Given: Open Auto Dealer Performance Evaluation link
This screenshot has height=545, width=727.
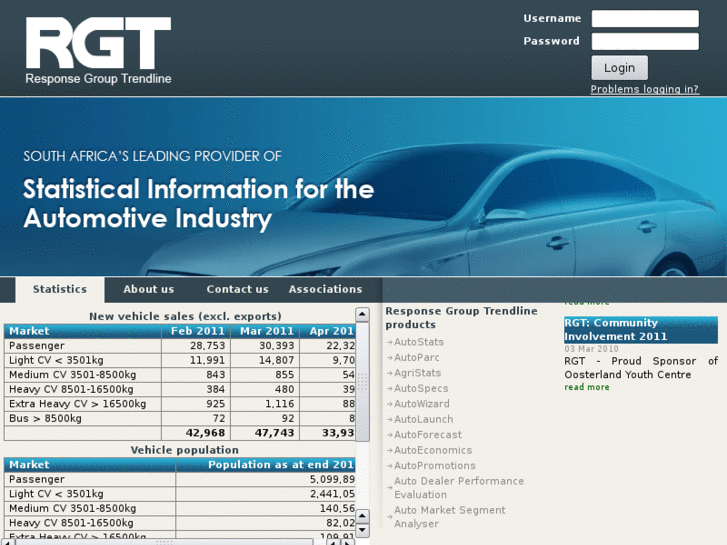Looking at the screenshot, I should [459, 488].
